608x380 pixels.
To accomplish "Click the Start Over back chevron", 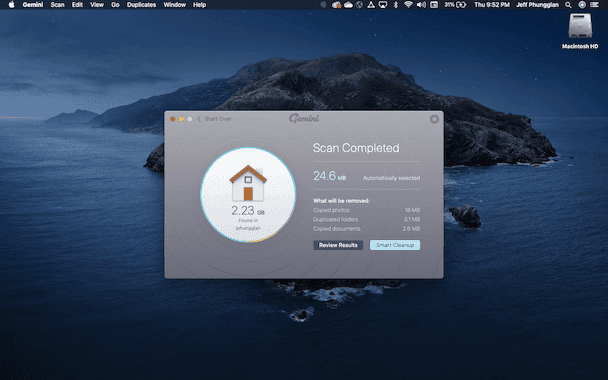I will coord(199,119).
